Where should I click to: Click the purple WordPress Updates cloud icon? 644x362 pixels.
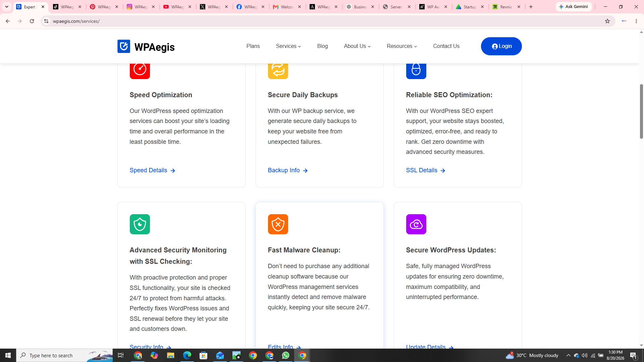pos(416,224)
